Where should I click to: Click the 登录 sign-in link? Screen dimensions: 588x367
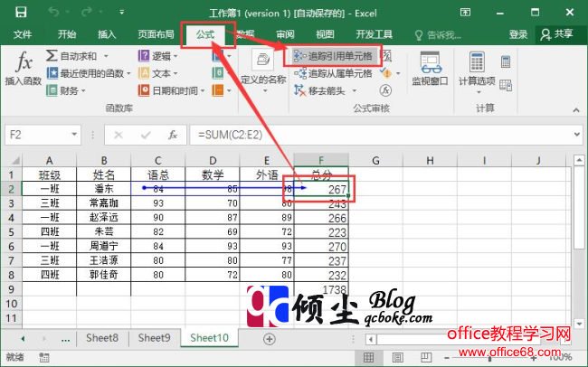[x=518, y=34]
